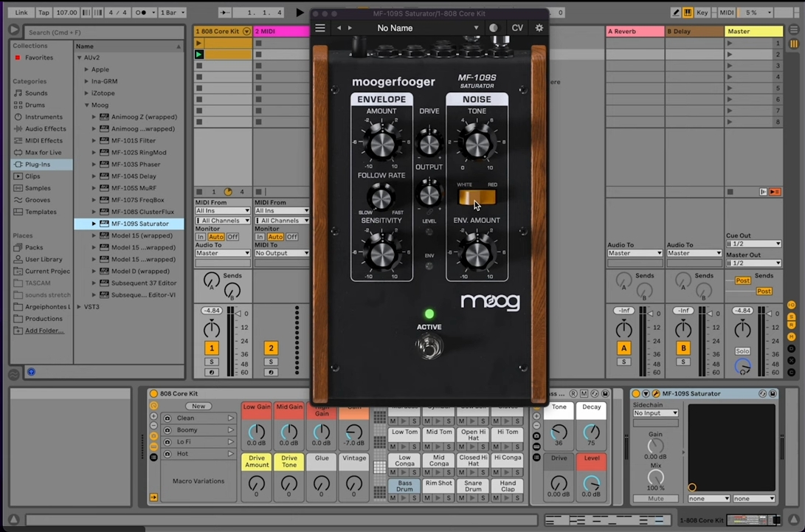The image size is (805, 532).
Task: Click the FOLLOW RATE knob
Action: tap(381, 198)
